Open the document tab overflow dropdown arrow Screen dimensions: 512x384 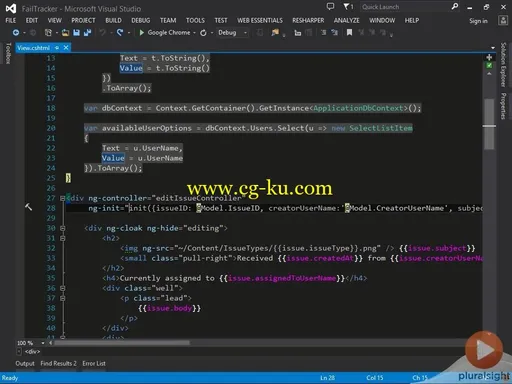point(493,48)
